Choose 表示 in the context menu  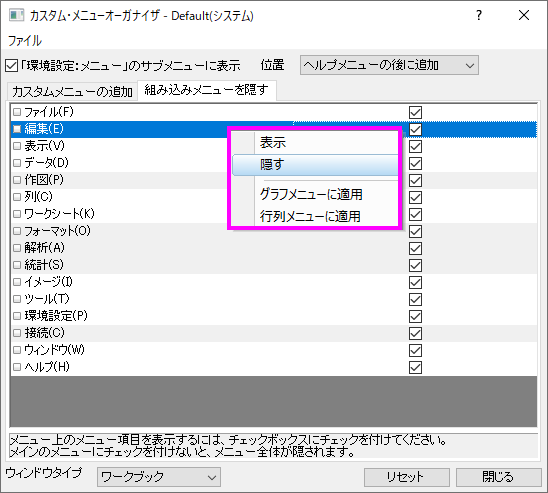273,142
